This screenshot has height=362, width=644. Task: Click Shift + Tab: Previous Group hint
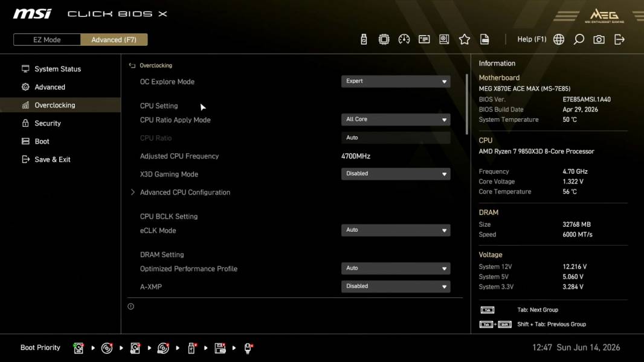point(552,324)
